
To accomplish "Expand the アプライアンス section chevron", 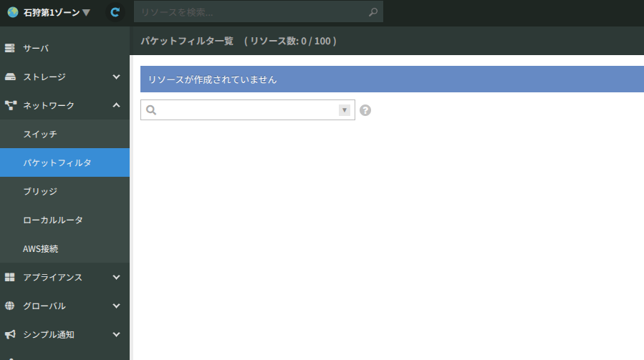I will 116,278.
